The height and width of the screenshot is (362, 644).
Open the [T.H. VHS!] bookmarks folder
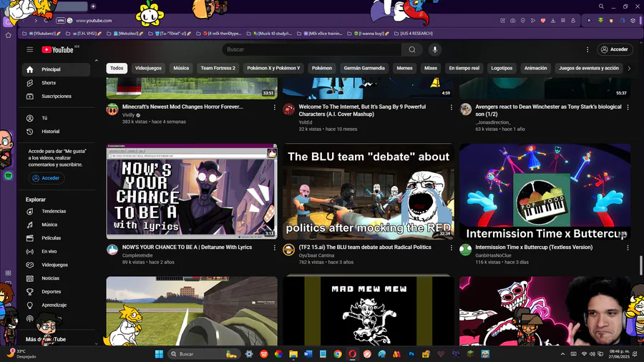pyautogui.click(x=83, y=34)
